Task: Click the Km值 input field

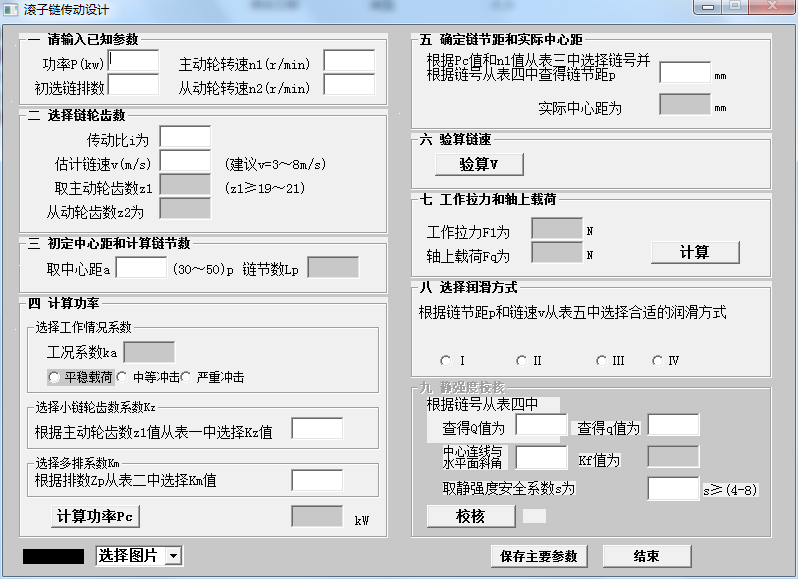Action: [x=317, y=480]
